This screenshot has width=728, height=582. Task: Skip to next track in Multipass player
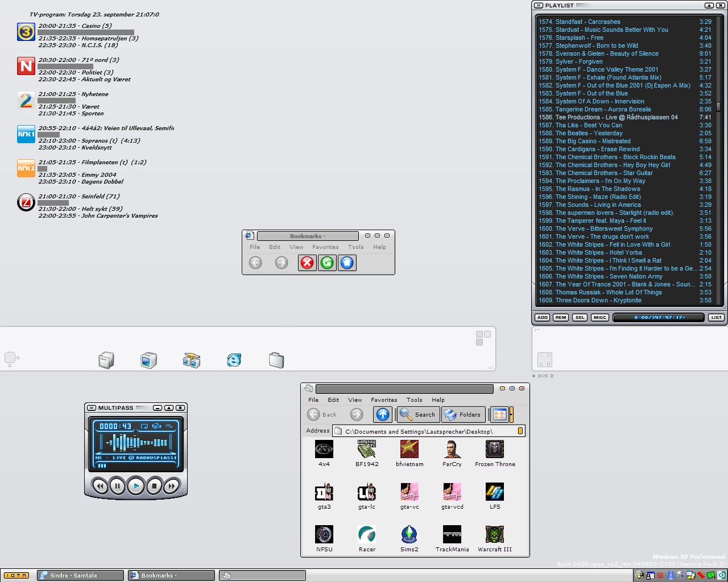pyautogui.click(x=172, y=486)
